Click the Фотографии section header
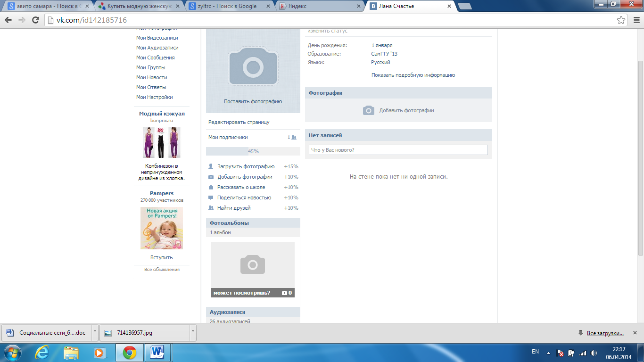644x362 pixels. pyautogui.click(x=398, y=93)
